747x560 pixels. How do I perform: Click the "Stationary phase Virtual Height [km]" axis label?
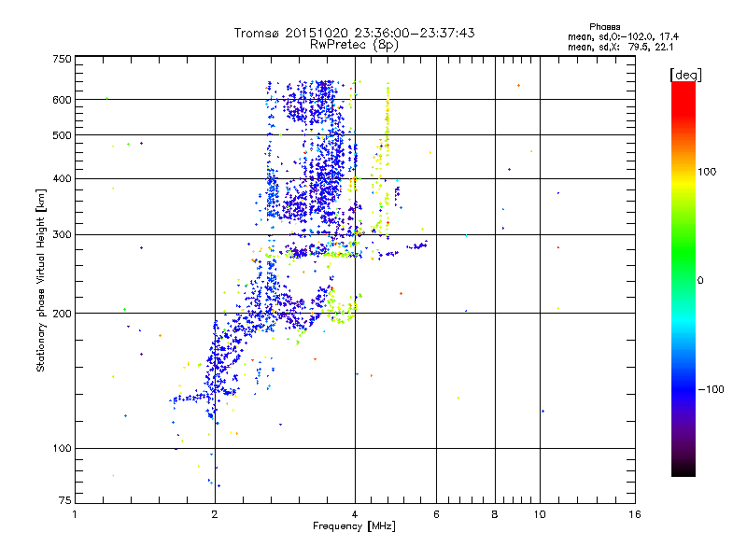click(40, 280)
